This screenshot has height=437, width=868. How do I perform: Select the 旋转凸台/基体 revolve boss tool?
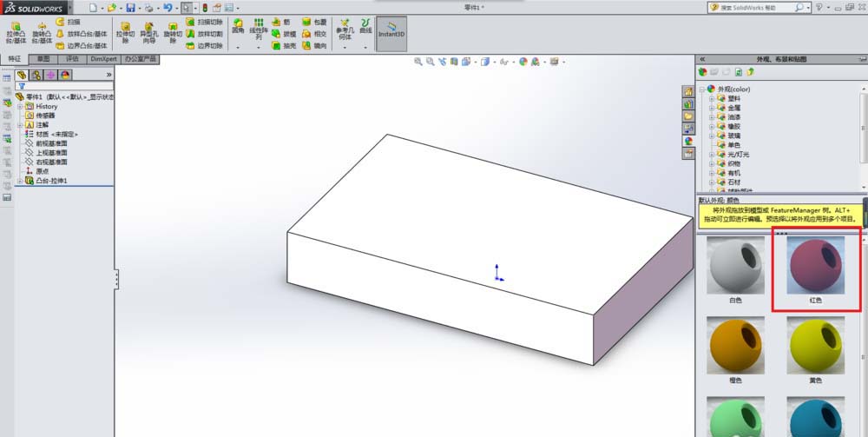[42, 33]
